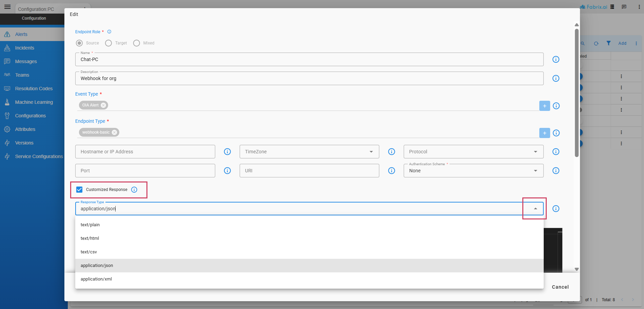The image size is (644, 309).
Task: Remove the webhook-basic chip
Action: 115,132
